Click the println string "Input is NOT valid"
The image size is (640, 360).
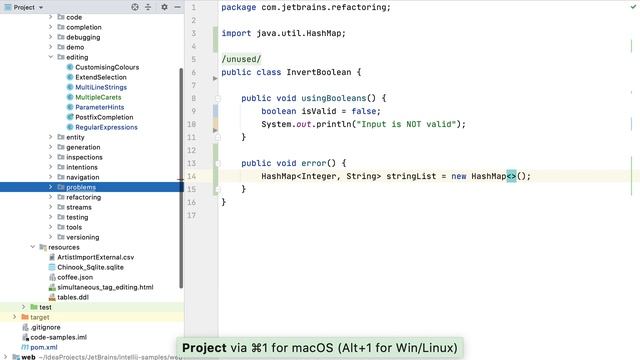pos(406,124)
